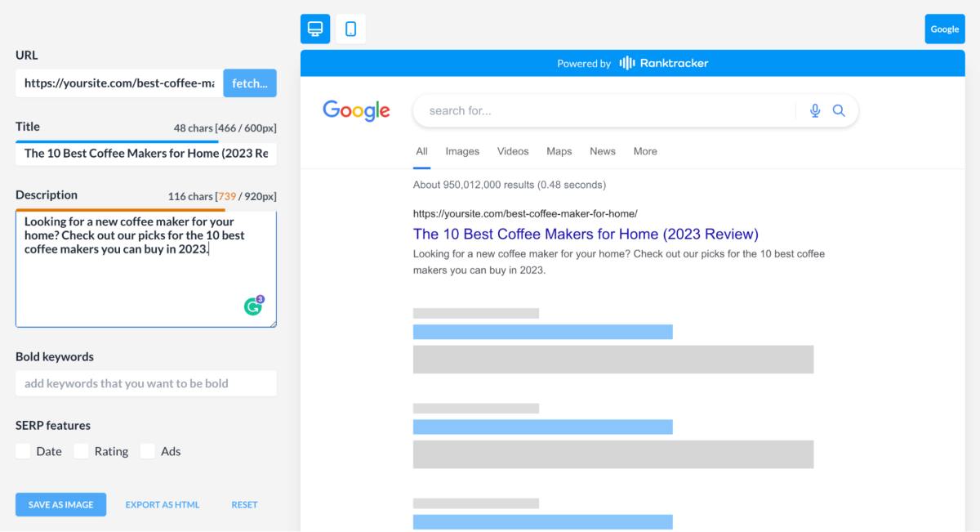Screen dimensions: 980x532
Task: Click the Save As Image button
Action: (x=61, y=504)
